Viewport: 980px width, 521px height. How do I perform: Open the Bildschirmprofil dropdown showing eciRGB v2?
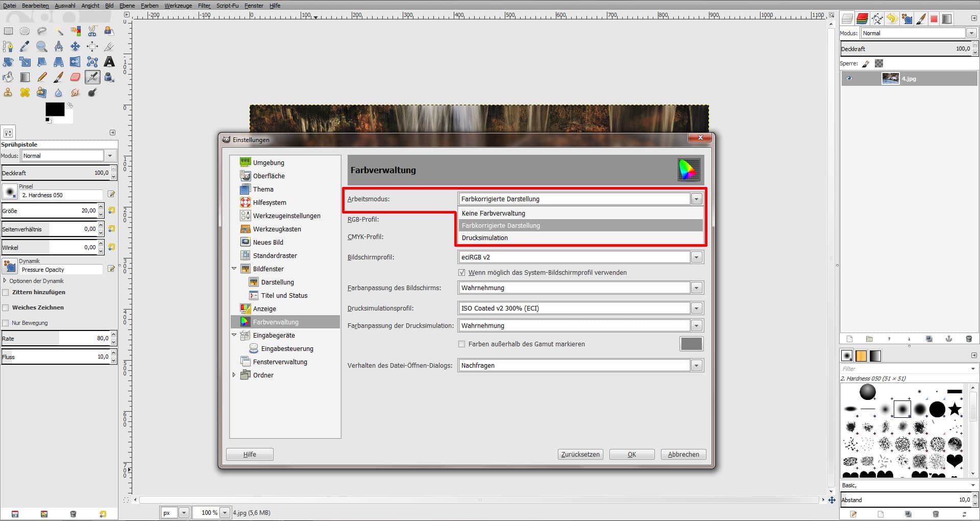coord(696,257)
